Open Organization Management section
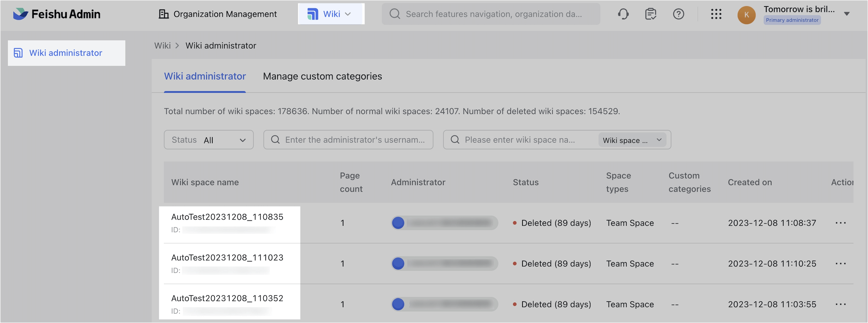 pyautogui.click(x=218, y=14)
